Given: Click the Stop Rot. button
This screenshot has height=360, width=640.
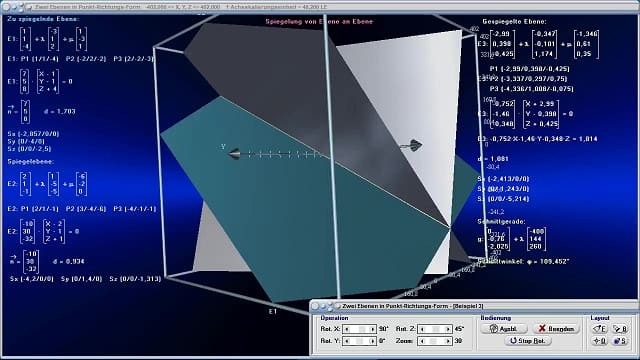Looking at the screenshot, I should click(528, 340).
